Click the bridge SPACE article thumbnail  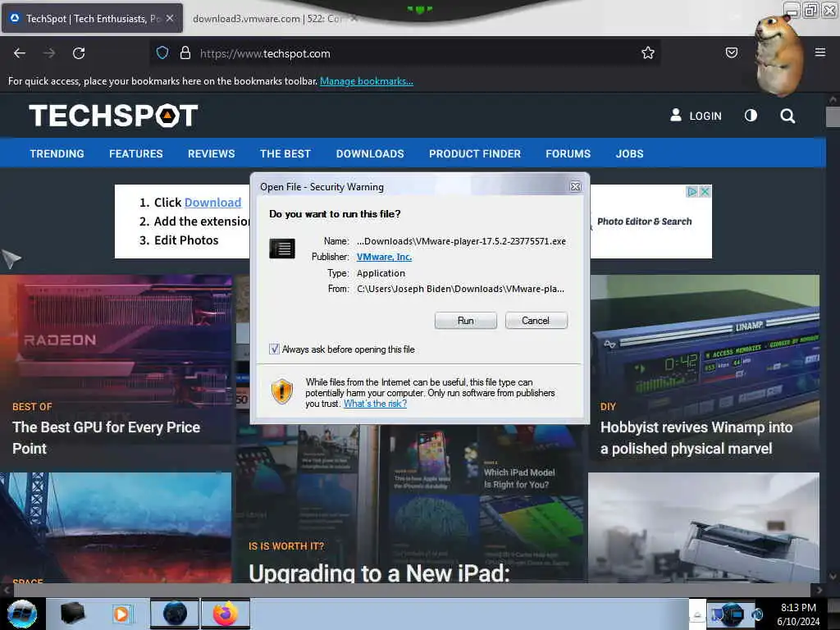point(116,527)
